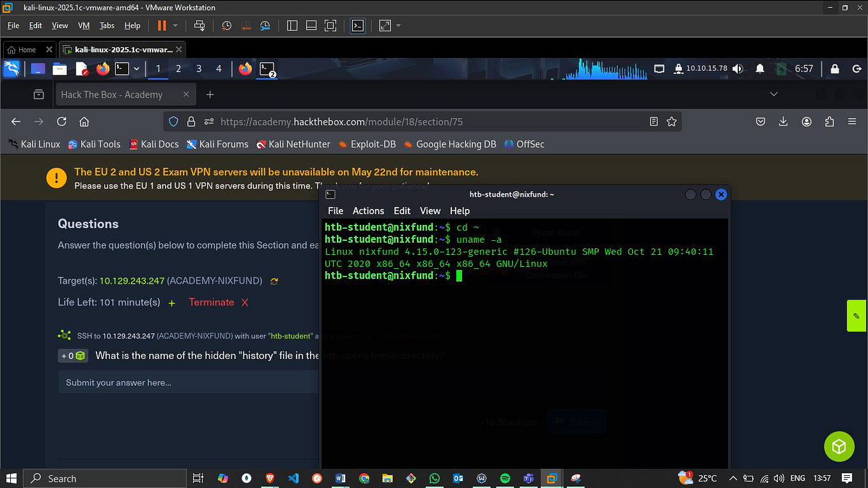
Task: Take a snapshot of the virtual machine
Action: pos(226,26)
